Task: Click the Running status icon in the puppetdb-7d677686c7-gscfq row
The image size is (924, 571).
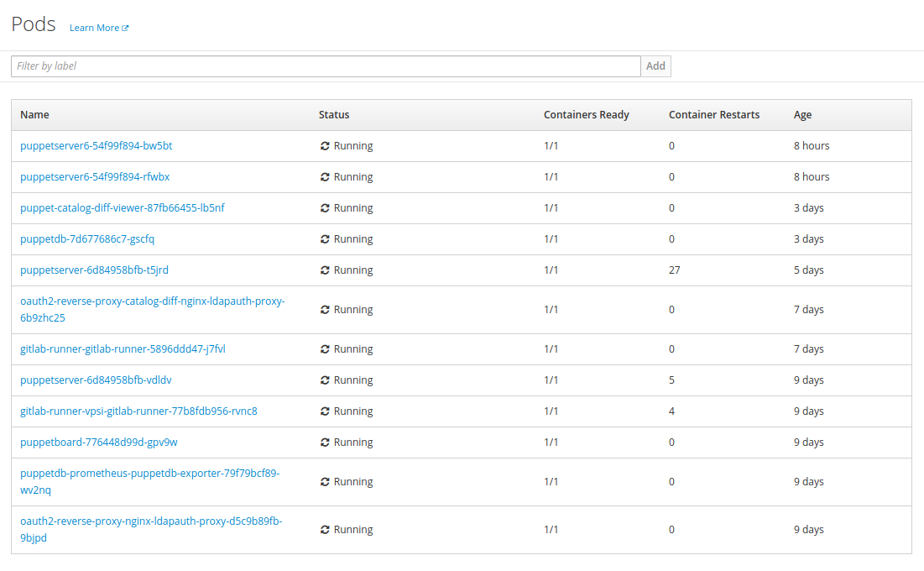Action: click(x=325, y=239)
